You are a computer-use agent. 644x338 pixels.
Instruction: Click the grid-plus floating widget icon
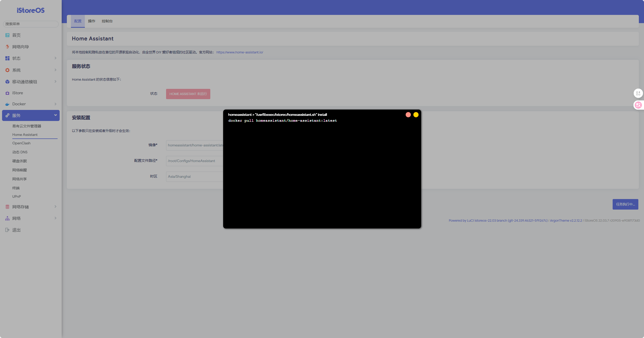coord(638,93)
